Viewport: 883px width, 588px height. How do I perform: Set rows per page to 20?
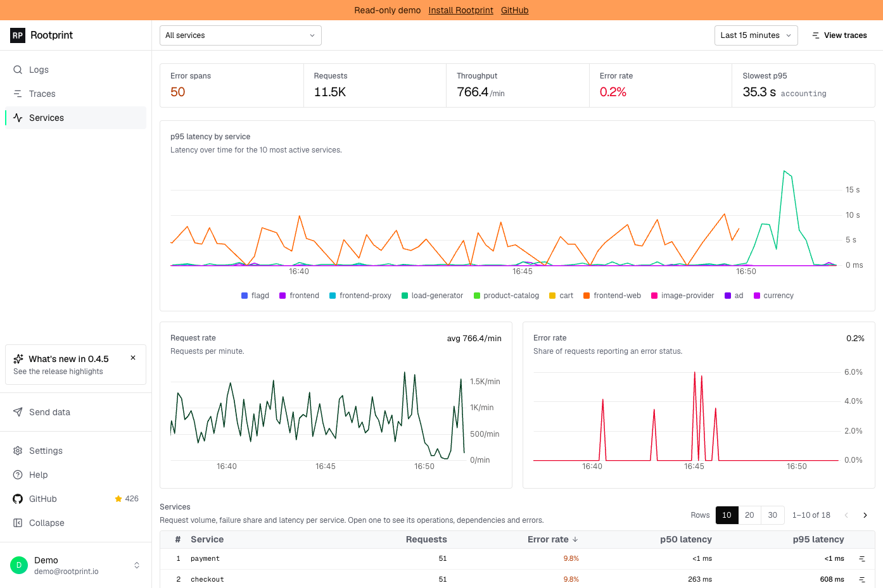click(749, 515)
